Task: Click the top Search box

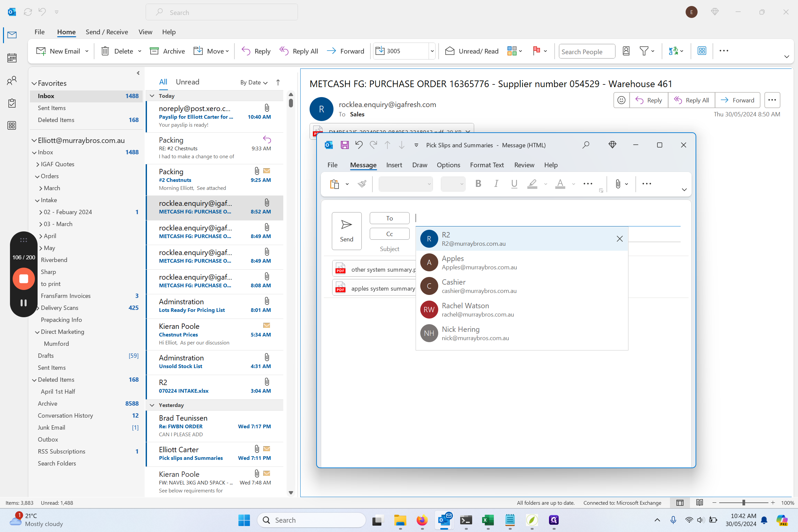Action: pyautogui.click(x=221, y=12)
